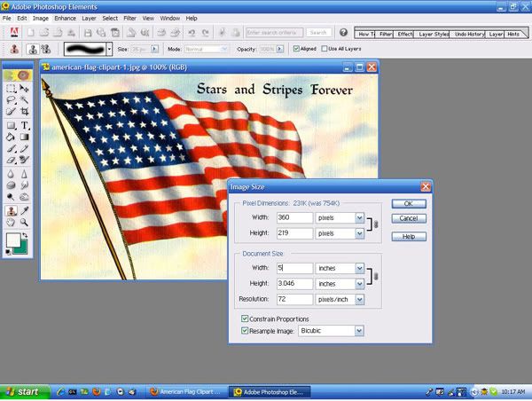Image resolution: width=532 pixels, height=401 pixels.
Task: Select the Paint Bucket tool
Action: tap(11, 137)
